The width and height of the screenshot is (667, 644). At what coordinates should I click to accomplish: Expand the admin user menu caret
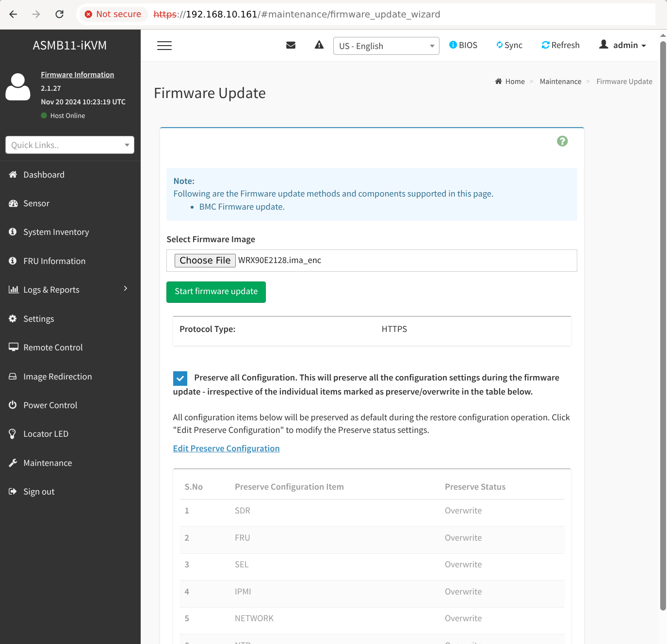click(x=644, y=46)
